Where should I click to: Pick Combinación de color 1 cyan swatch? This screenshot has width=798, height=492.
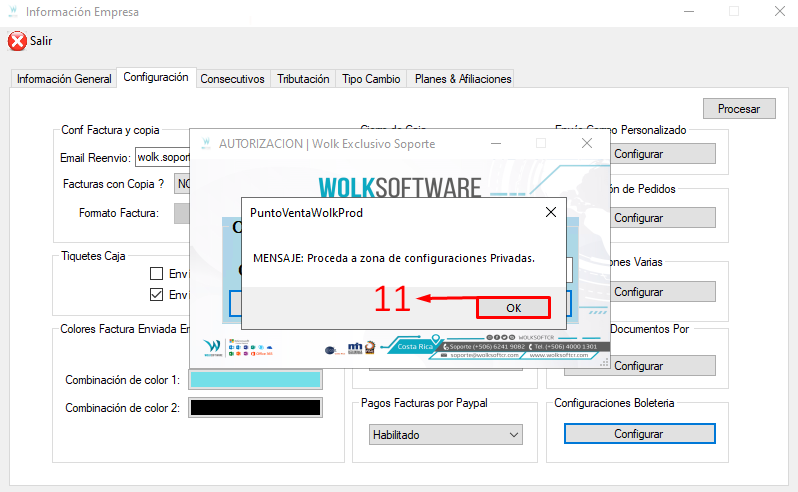point(255,380)
